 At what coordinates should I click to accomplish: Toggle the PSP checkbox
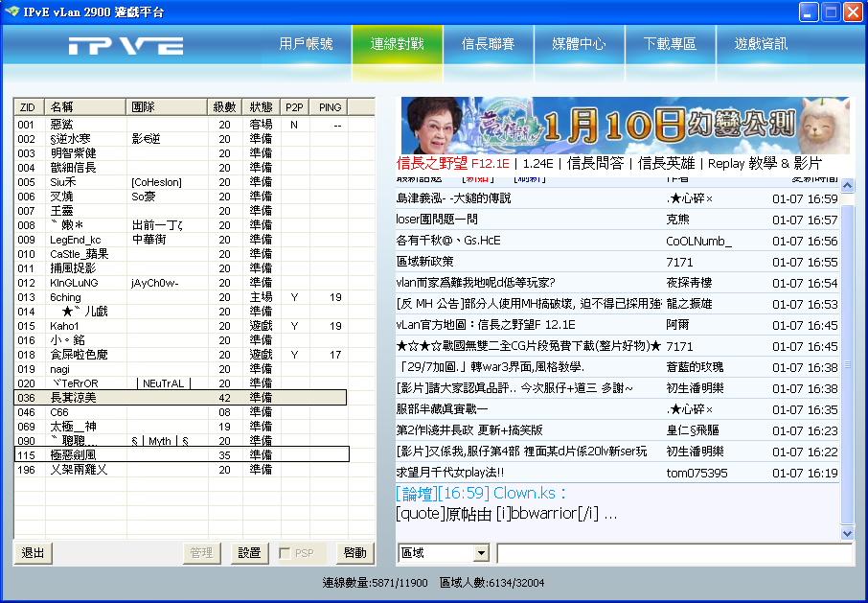[x=285, y=553]
